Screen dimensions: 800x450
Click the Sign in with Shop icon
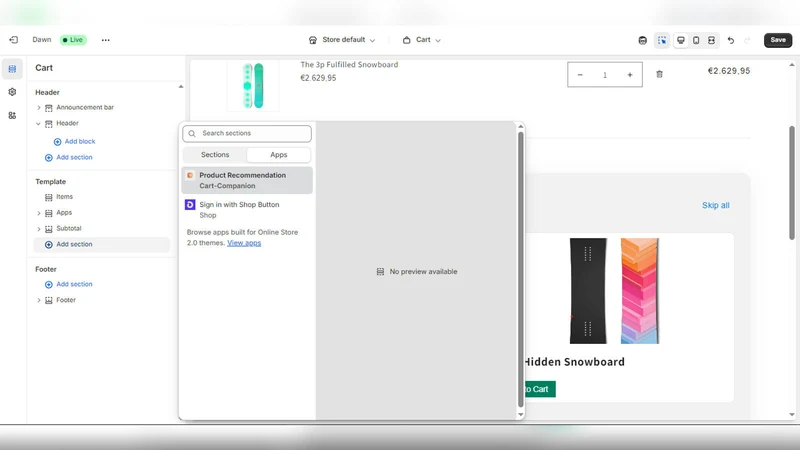point(190,205)
